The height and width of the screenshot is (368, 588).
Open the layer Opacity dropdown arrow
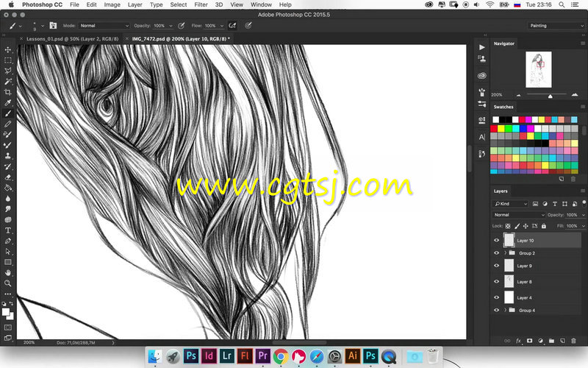[583, 215]
